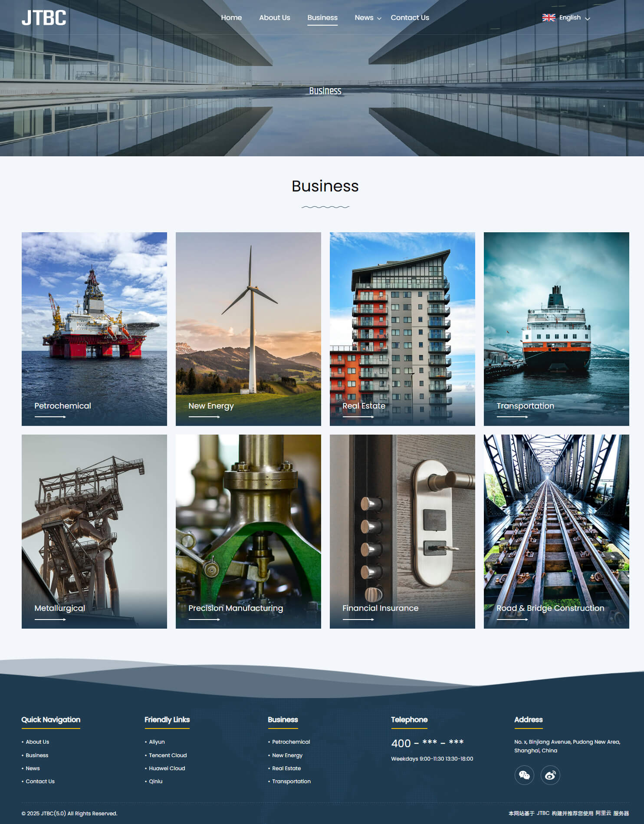Click the Business heading in footer
644x824 pixels.
click(x=283, y=720)
